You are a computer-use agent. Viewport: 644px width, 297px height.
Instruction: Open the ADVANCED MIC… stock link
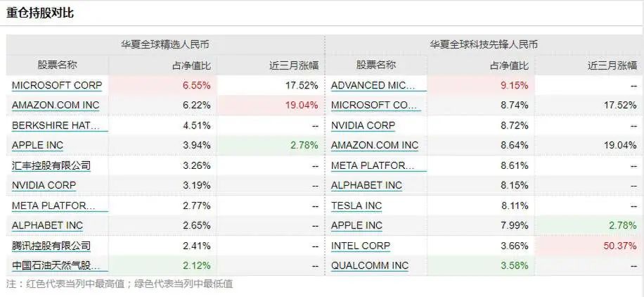click(x=374, y=86)
